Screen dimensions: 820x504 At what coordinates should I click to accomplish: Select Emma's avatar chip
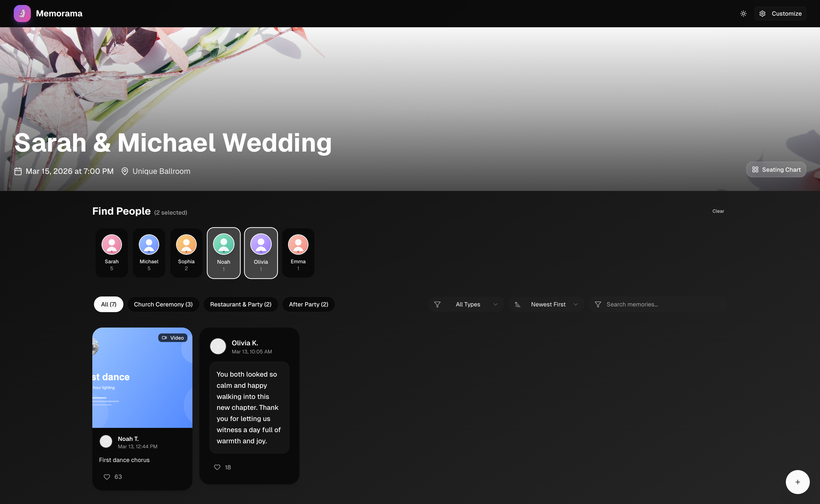click(x=298, y=253)
